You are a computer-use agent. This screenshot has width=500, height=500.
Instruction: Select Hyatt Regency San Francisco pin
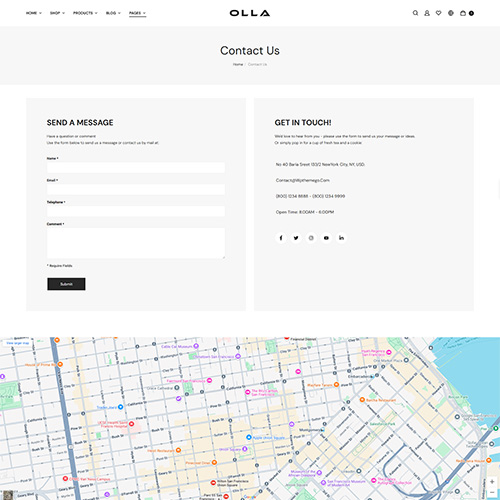[389, 352]
